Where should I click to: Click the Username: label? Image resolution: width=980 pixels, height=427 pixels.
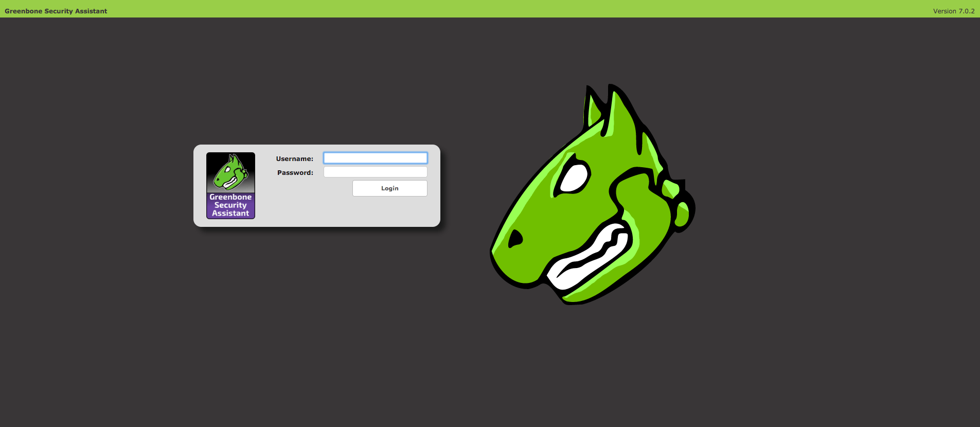click(294, 159)
